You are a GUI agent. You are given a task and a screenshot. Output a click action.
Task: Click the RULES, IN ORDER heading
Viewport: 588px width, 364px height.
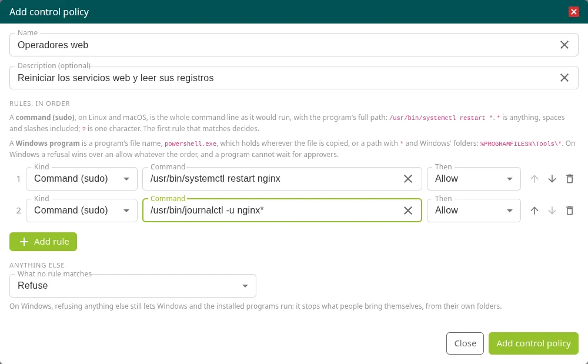point(40,103)
